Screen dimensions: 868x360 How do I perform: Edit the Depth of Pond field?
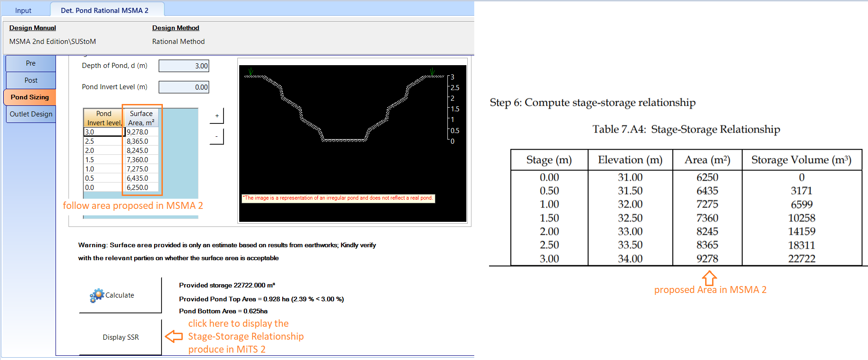coord(184,66)
